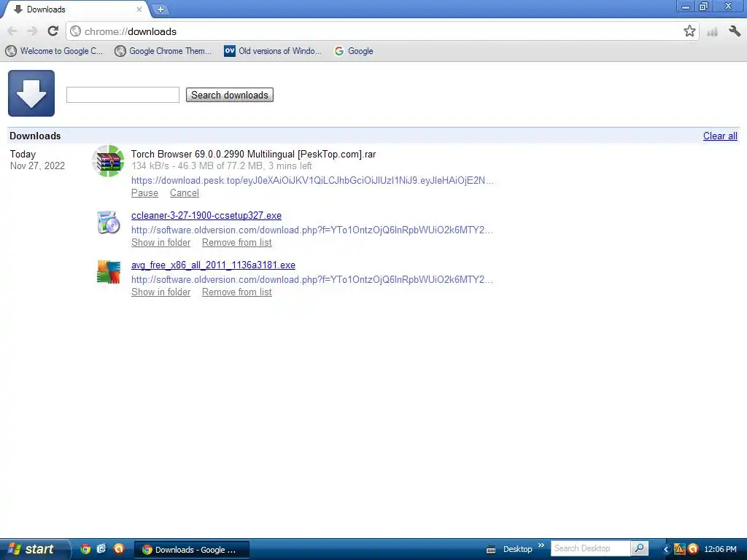Remove AVG installer from list
The height and width of the screenshot is (560, 747).
coord(237,292)
